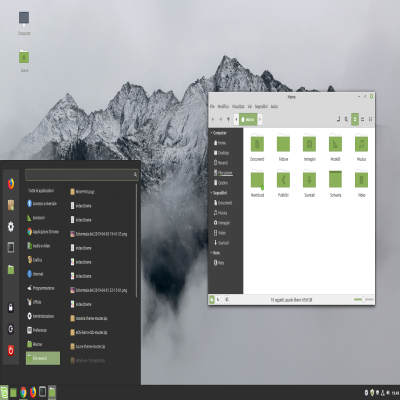Open the Modifica menu in file manager
This screenshot has width=400, height=400.
point(223,106)
